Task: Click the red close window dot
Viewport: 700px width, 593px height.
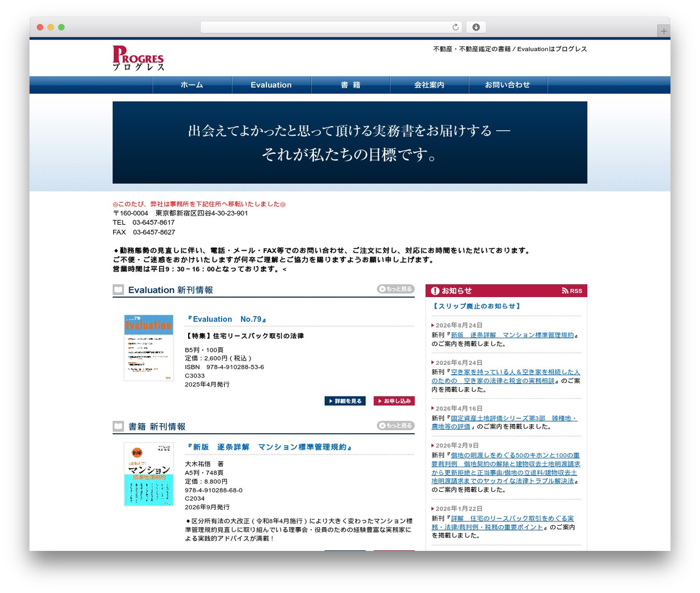Action: [40, 27]
